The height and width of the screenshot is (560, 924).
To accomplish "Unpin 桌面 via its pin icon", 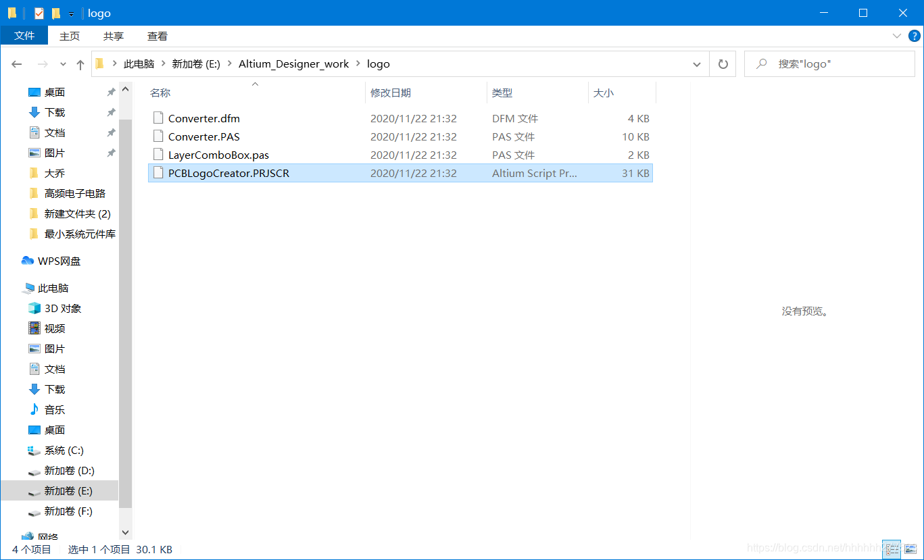I will pos(111,92).
